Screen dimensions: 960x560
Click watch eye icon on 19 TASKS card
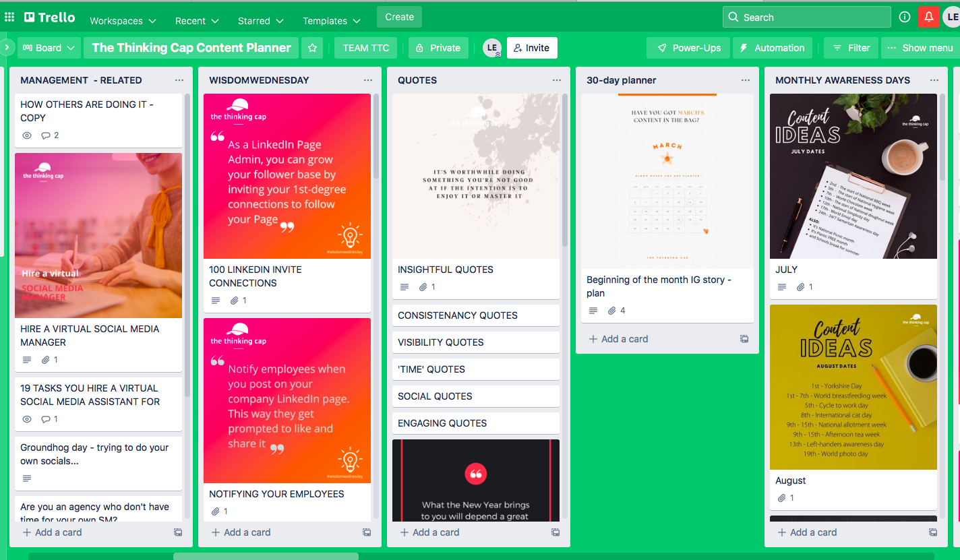[27, 419]
